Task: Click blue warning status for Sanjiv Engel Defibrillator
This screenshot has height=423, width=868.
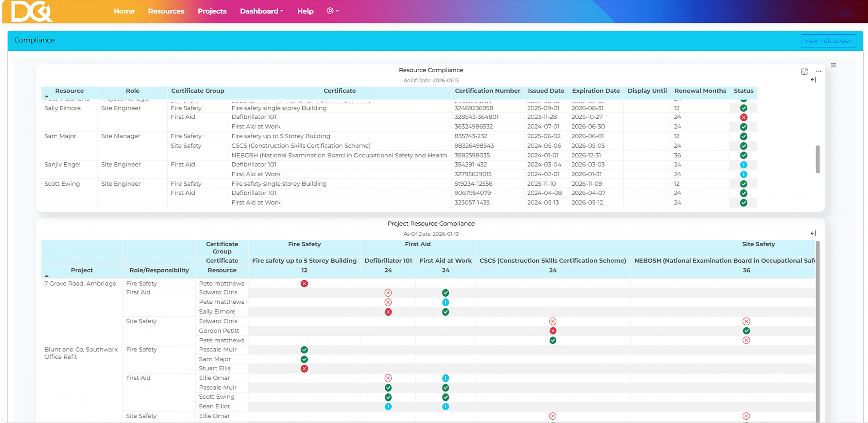Action: [x=744, y=165]
